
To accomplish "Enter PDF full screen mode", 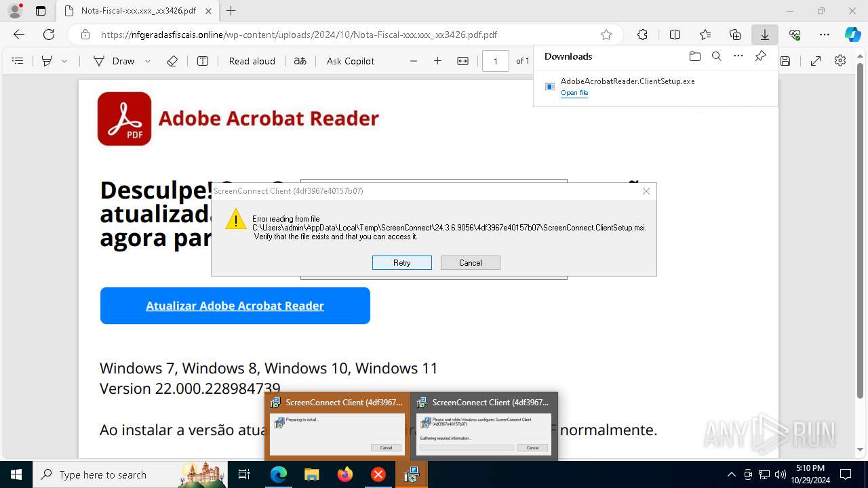I will pos(816,61).
